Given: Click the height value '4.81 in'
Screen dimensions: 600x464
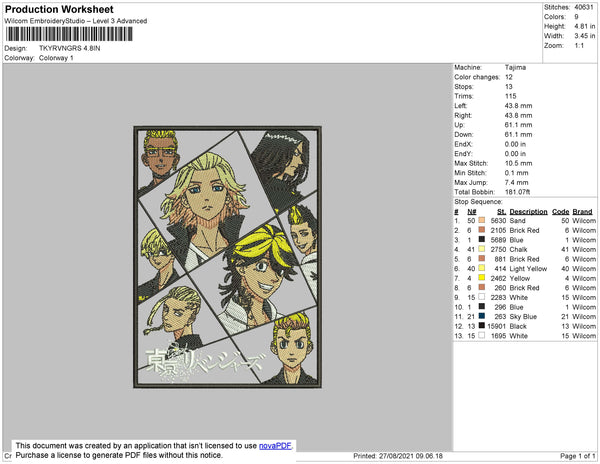Looking at the screenshot, I should [585, 26].
